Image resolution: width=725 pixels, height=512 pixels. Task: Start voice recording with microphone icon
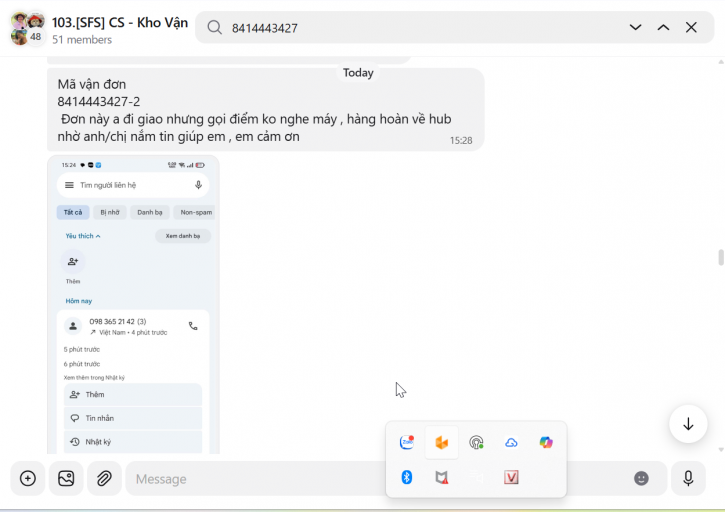click(x=688, y=478)
